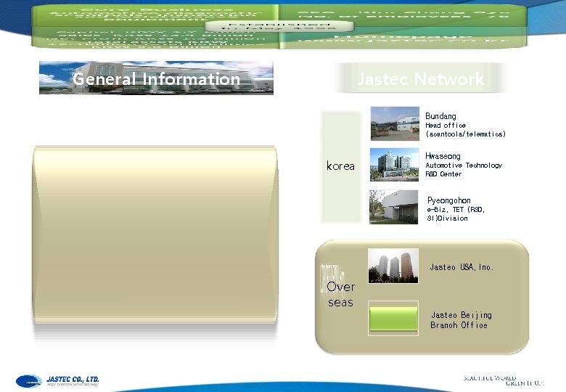Select the 'Pyeongchon' heading text
566x392 pixels.
point(448,200)
